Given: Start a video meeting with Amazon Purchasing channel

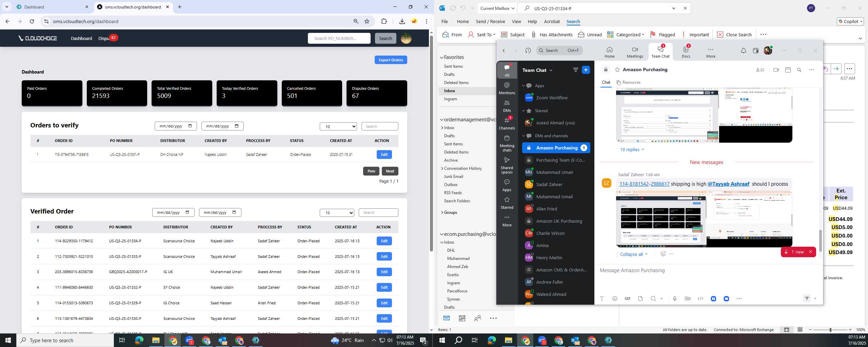Looking at the screenshot, I should point(776,70).
